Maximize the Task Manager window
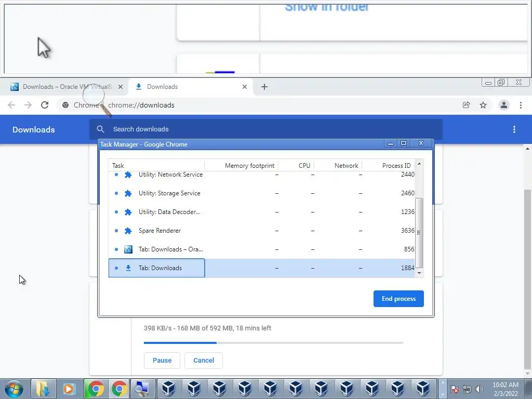 click(x=403, y=143)
